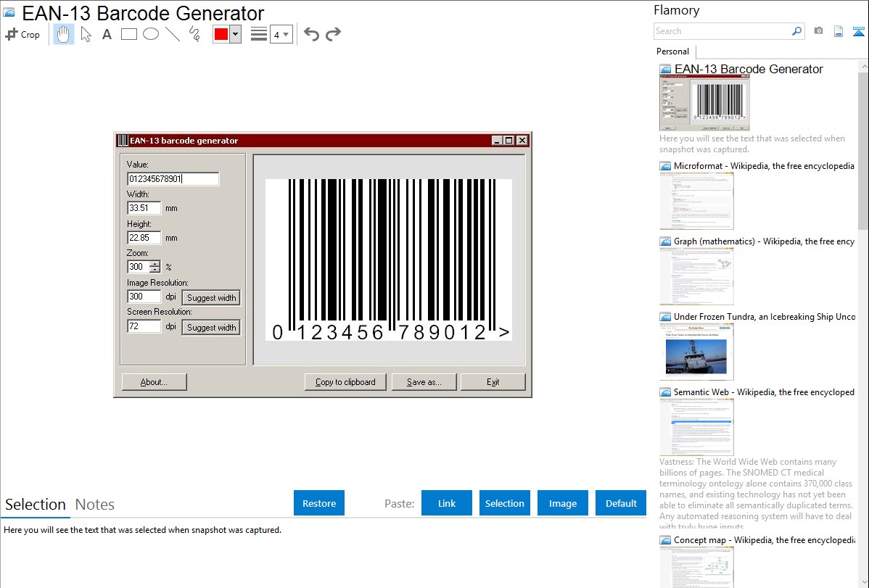The image size is (869, 588).
Task: Select the arrow pointer tool
Action: coord(86,34)
